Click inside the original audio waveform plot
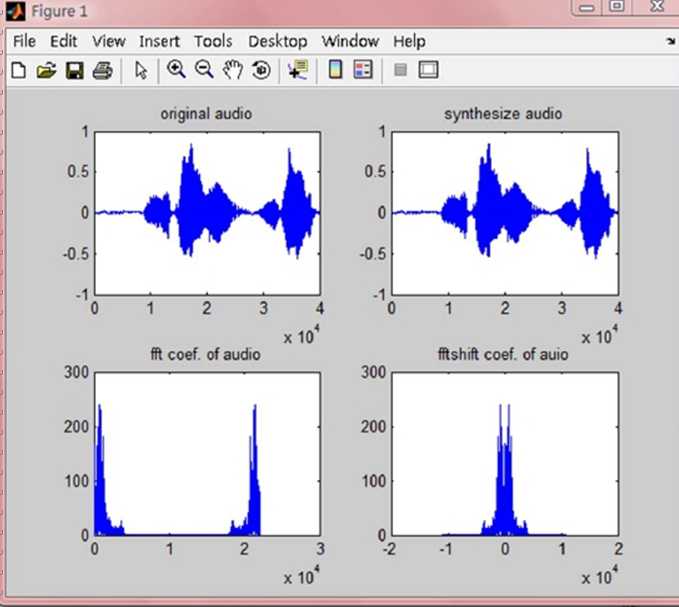This screenshot has height=607, width=679. pyautogui.click(x=207, y=213)
